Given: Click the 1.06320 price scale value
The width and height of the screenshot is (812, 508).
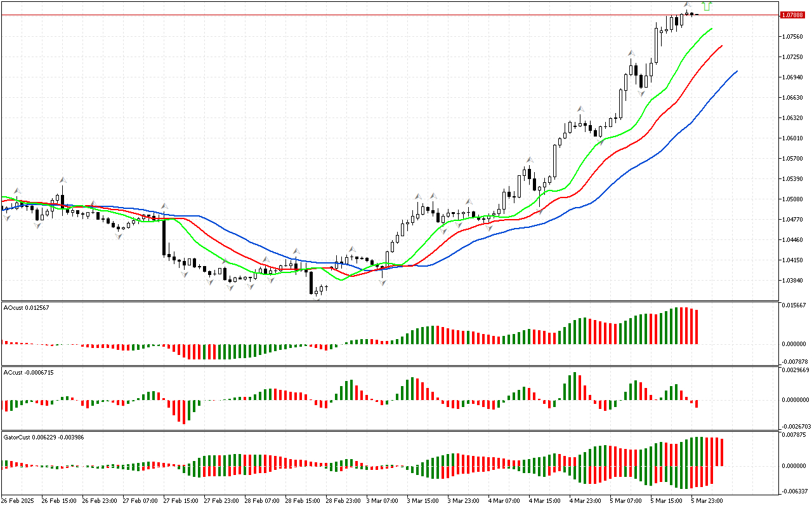Looking at the screenshot, I should pyautogui.click(x=792, y=118).
